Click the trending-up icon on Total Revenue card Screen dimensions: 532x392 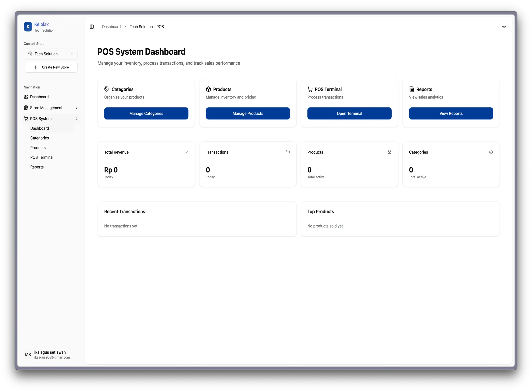[x=186, y=152]
